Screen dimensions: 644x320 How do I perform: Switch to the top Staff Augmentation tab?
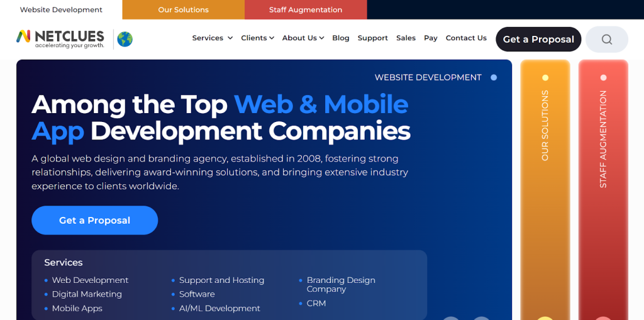[306, 10]
